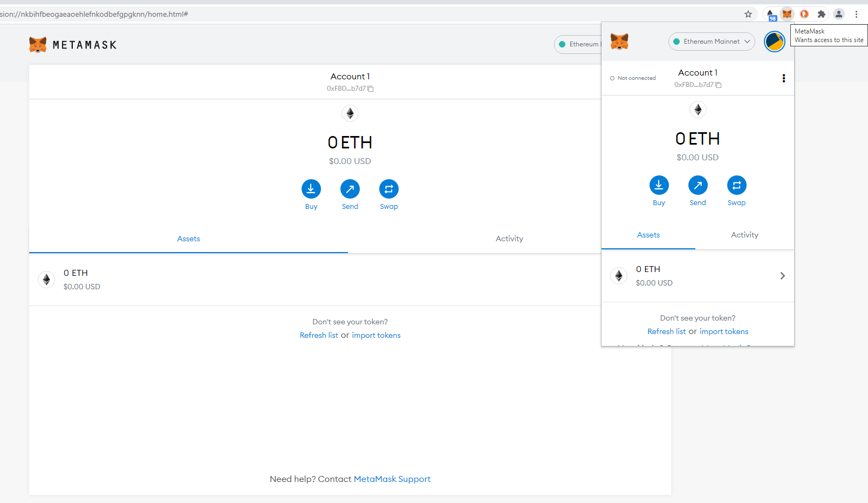The width and height of the screenshot is (868, 503).
Task: Click Refresh list in the popup
Action: pos(666,332)
